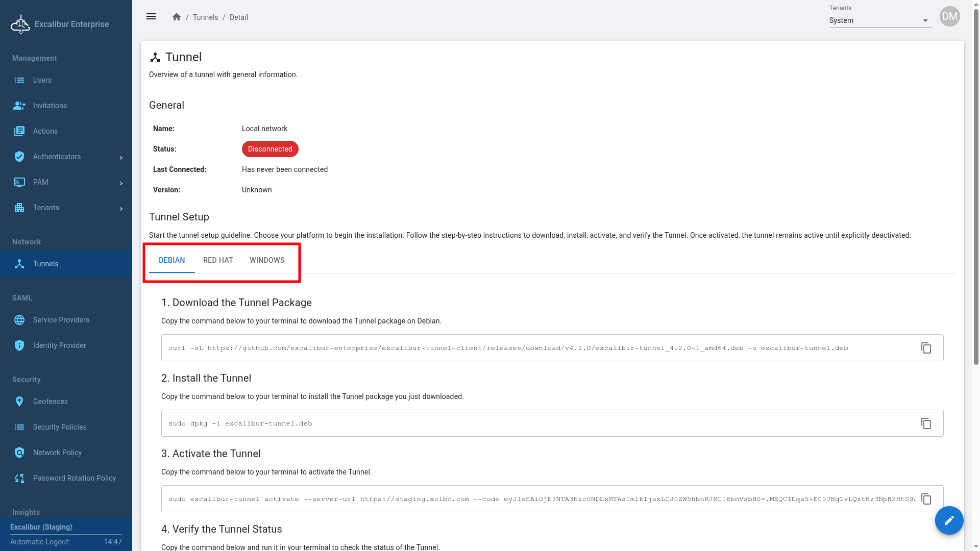Copy the curl download command
The width and height of the screenshot is (980, 551).
926,348
